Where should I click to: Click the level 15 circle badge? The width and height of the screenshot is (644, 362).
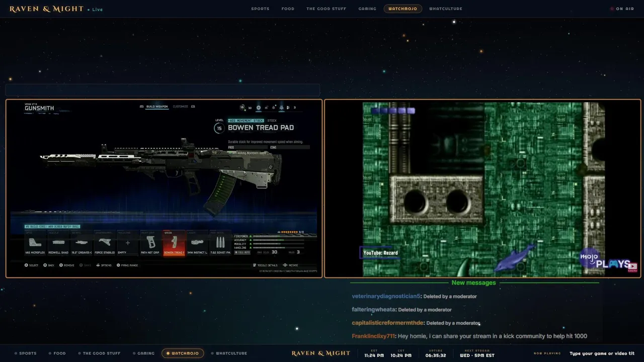pyautogui.click(x=219, y=128)
